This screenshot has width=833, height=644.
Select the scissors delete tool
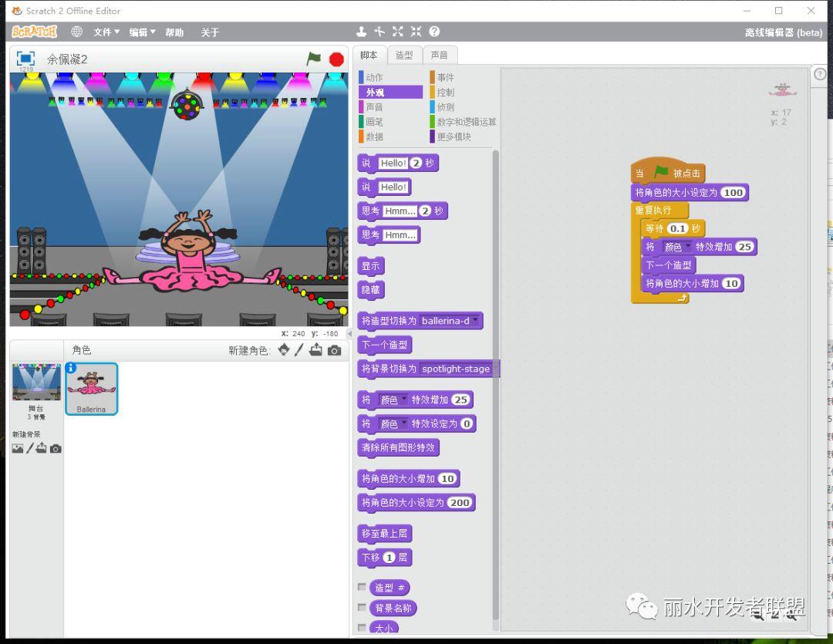pos(379,32)
